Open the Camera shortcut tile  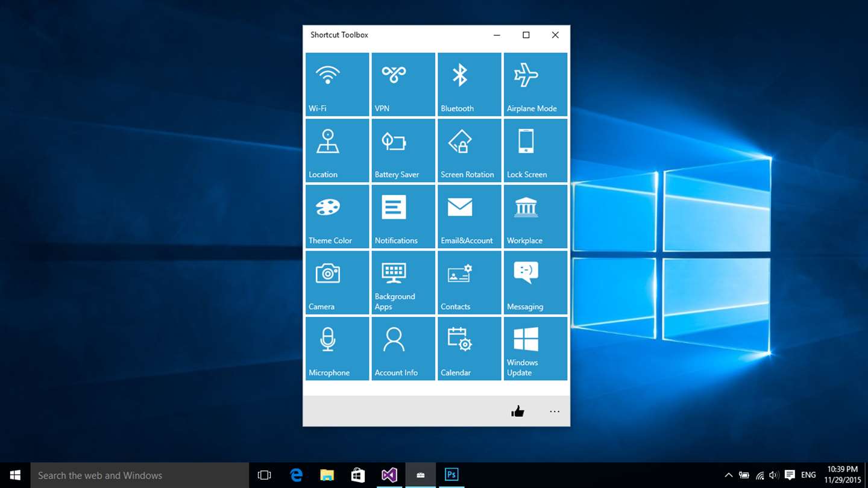pyautogui.click(x=337, y=283)
